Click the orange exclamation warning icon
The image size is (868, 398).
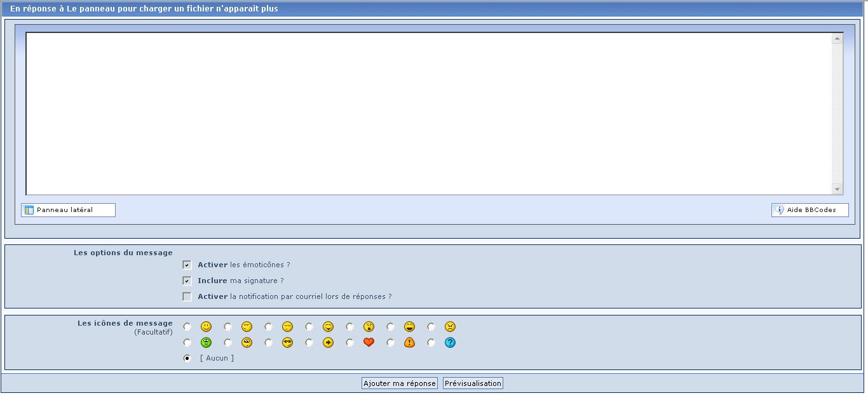pos(409,342)
